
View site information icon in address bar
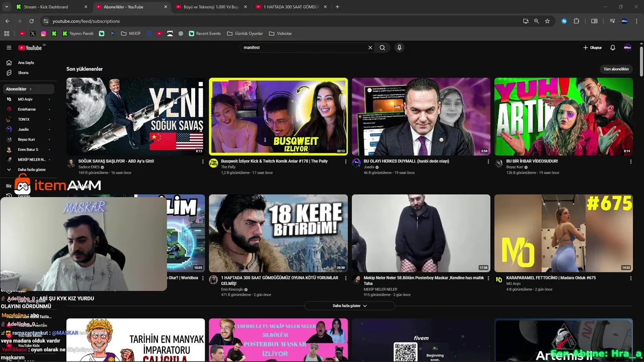click(x=46, y=21)
